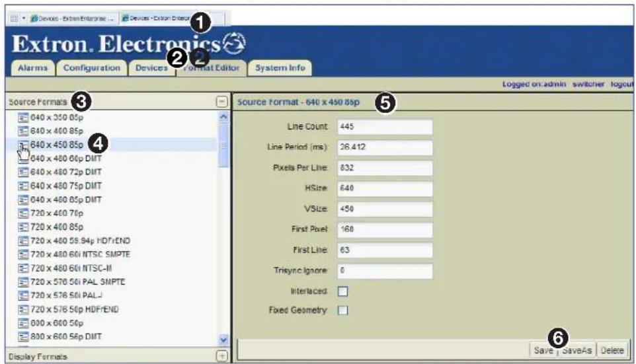
Task: Click the HSize input field
Action: click(385, 188)
